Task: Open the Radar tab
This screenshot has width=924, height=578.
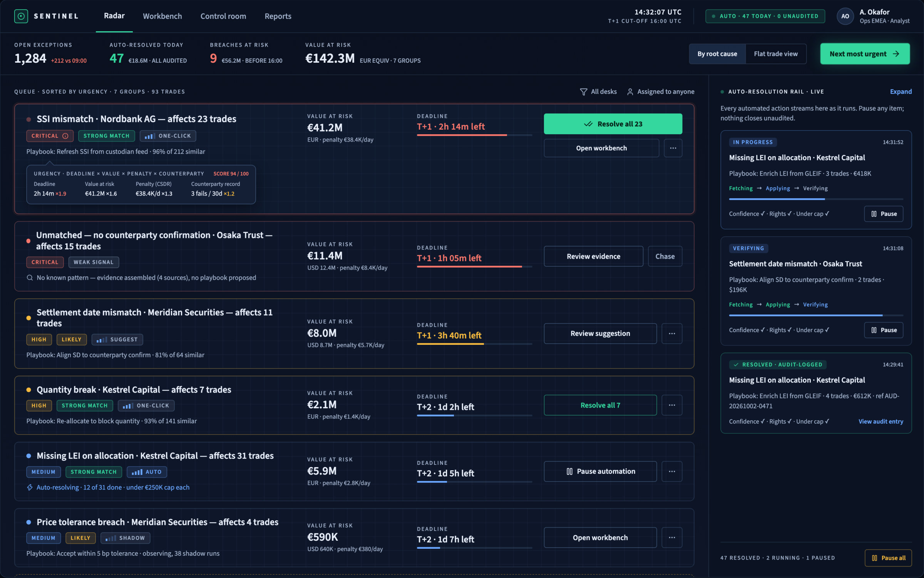Action: [114, 16]
